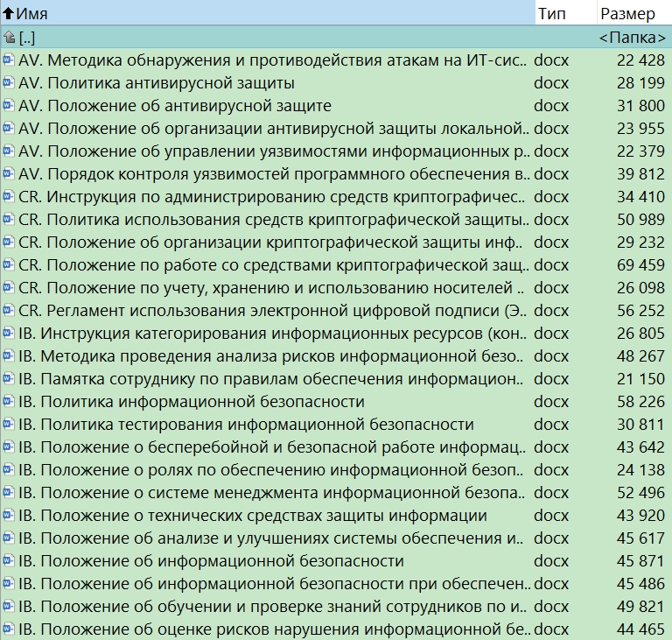Screen dimensions: 672x640
Task: Select IB. Политика тестирования информационной безопасности
Action: [336, 424]
